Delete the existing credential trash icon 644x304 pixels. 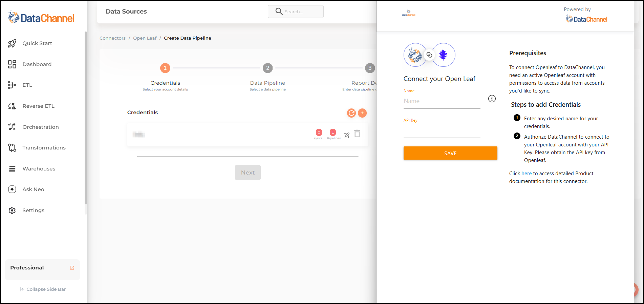point(357,134)
